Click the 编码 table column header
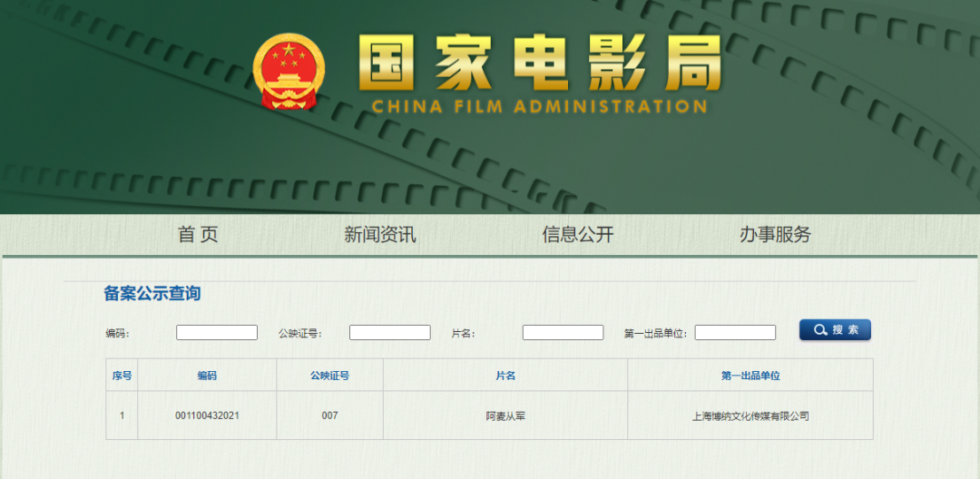Image resolution: width=980 pixels, height=479 pixels. pos(207,376)
